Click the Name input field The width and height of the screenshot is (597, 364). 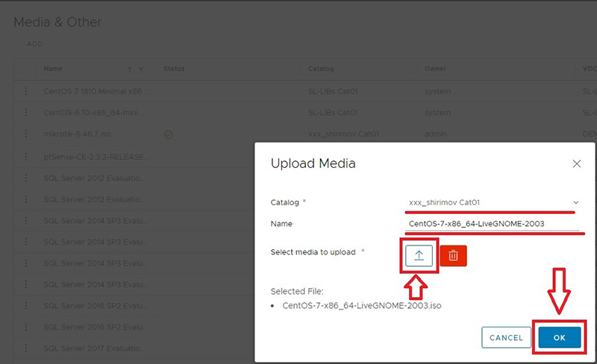coord(493,224)
